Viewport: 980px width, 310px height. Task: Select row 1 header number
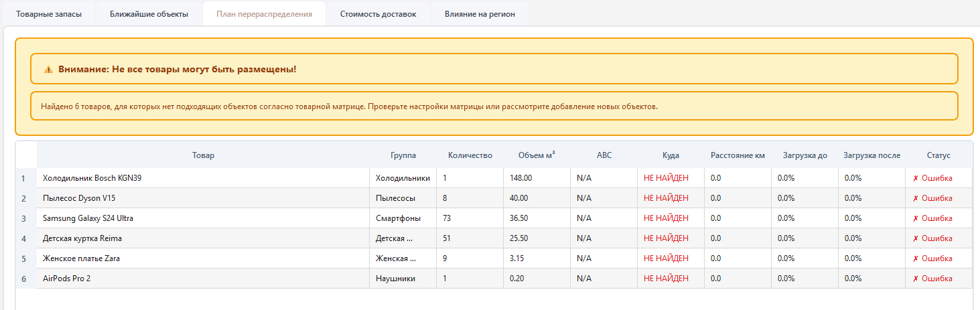pyautogui.click(x=23, y=179)
